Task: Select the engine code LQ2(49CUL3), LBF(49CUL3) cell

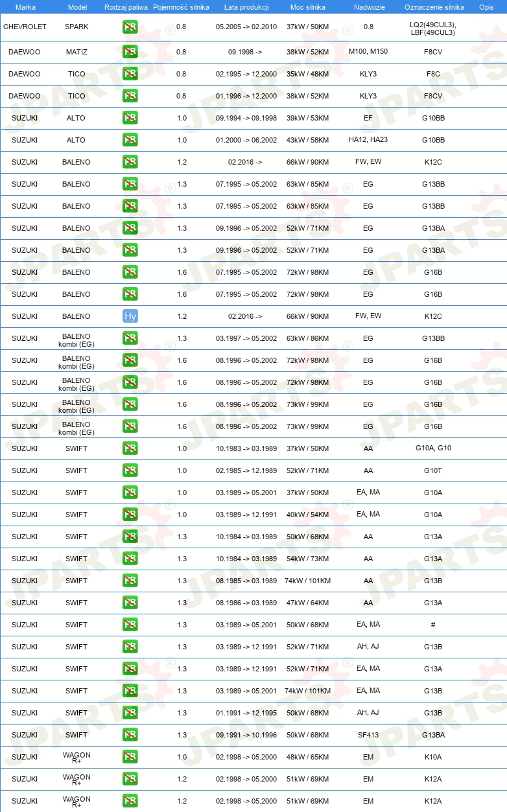Action: (433, 28)
